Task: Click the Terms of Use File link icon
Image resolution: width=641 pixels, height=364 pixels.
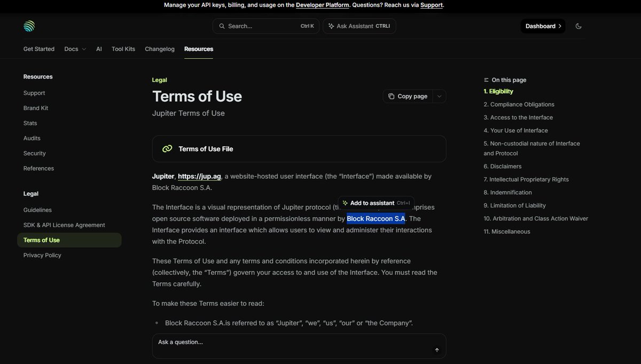Action: [167, 149]
